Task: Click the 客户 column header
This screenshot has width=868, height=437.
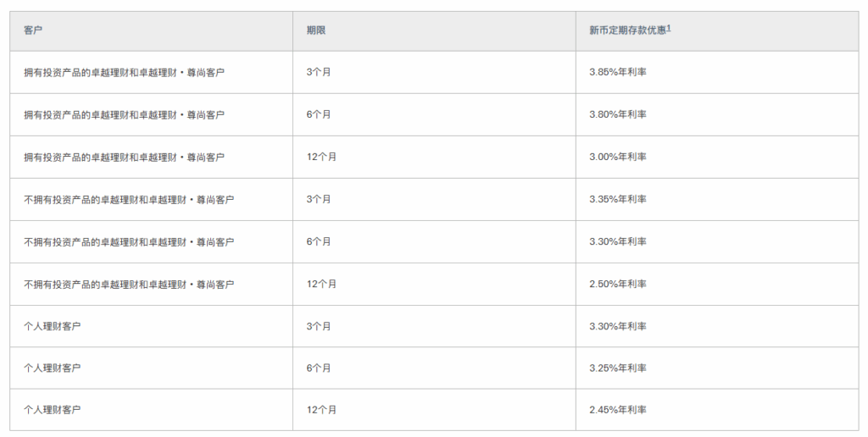Action: pyautogui.click(x=33, y=30)
